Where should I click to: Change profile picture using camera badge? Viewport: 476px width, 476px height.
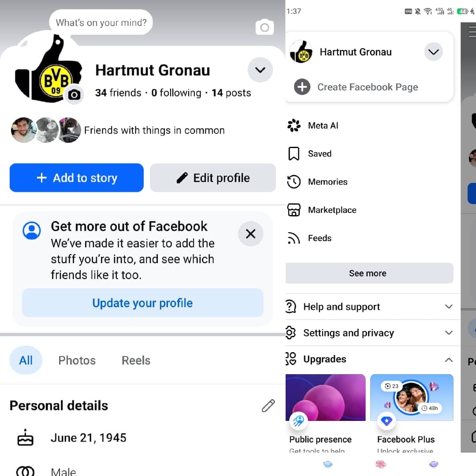click(x=74, y=95)
